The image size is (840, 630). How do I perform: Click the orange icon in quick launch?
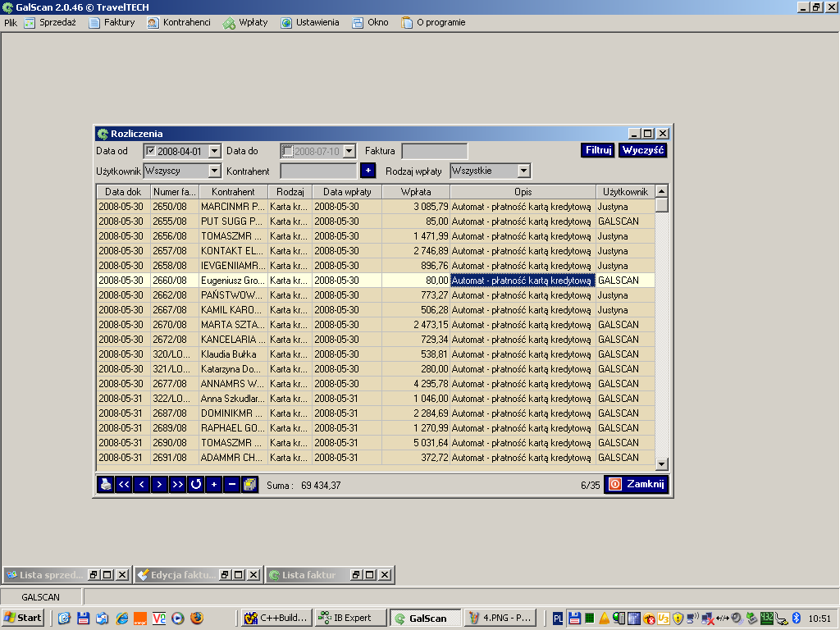140,618
